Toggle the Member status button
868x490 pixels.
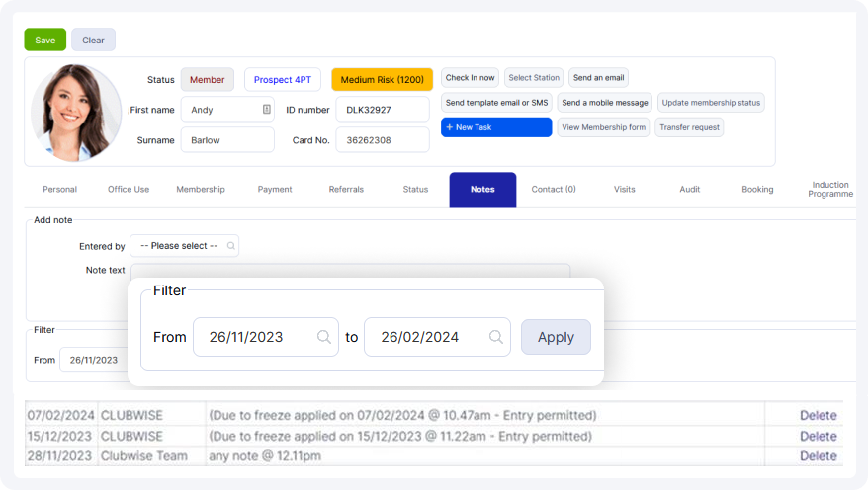pos(207,80)
